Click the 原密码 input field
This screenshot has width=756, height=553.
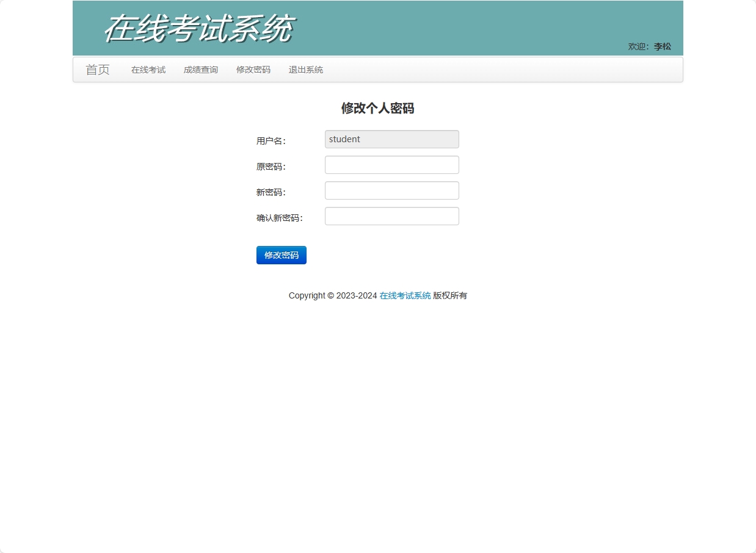391,165
